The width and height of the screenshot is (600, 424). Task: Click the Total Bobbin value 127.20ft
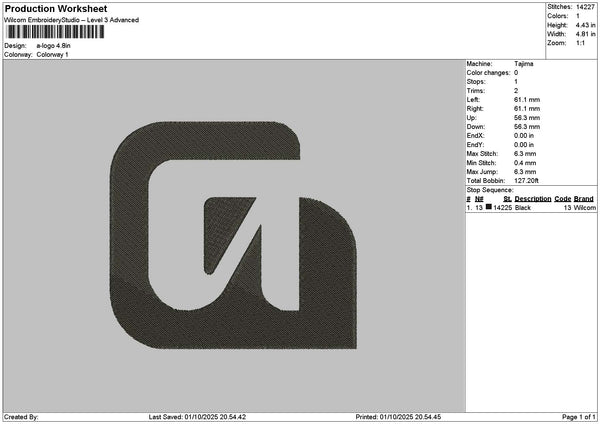point(526,181)
